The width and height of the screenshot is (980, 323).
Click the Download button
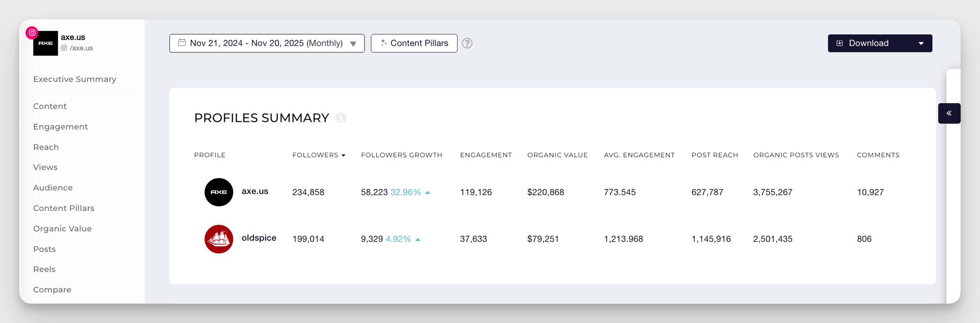[x=868, y=44]
